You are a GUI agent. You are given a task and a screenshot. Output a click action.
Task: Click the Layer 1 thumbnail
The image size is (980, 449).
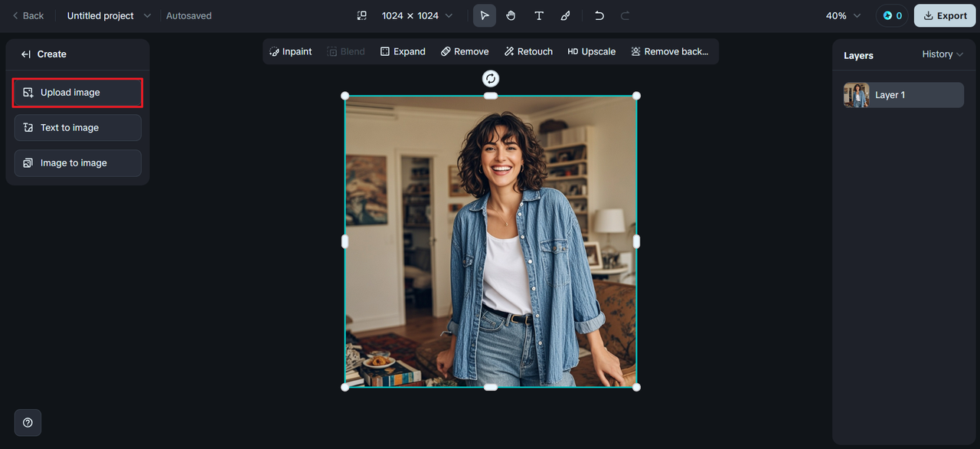856,95
